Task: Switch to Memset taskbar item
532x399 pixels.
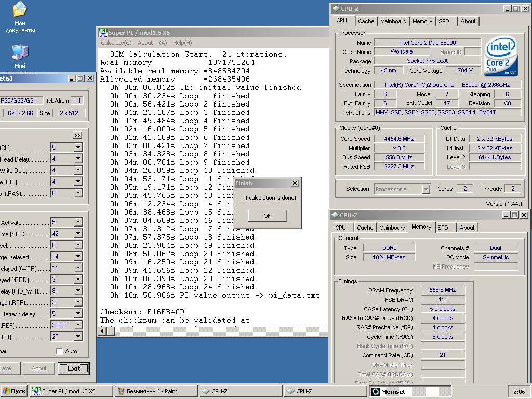Action: (410, 391)
